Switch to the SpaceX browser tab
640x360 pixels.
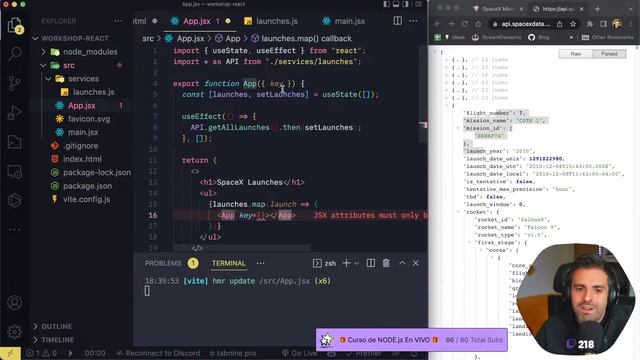click(498, 9)
